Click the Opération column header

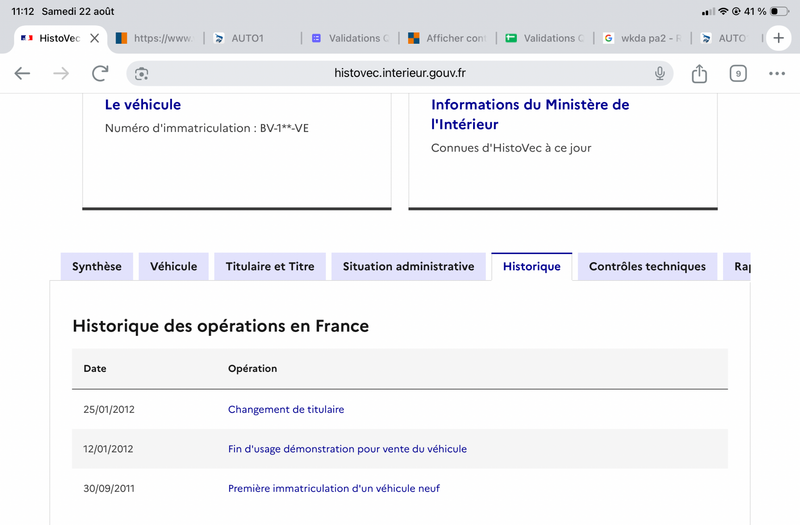(253, 368)
